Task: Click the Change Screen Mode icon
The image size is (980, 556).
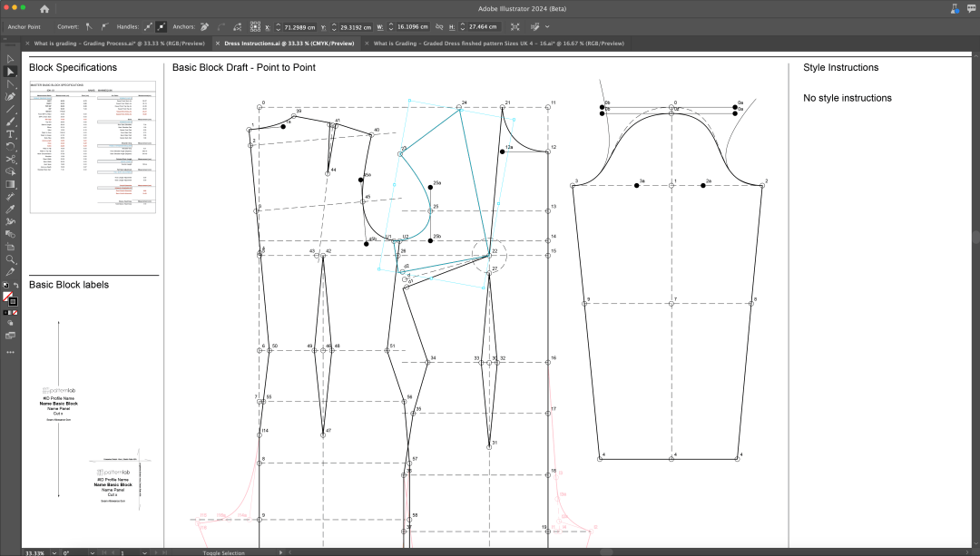Action: (10, 336)
